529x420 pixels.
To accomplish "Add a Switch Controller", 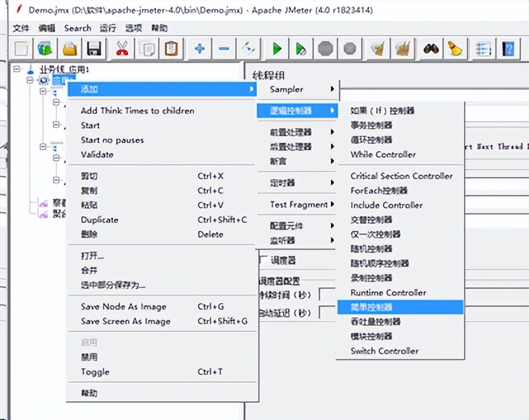I will (x=400, y=351).
